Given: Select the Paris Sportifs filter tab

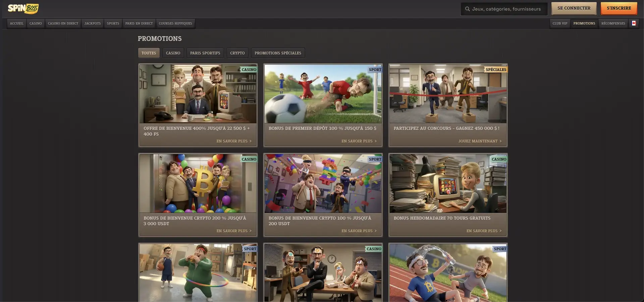Looking at the screenshot, I should click(205, 53).
